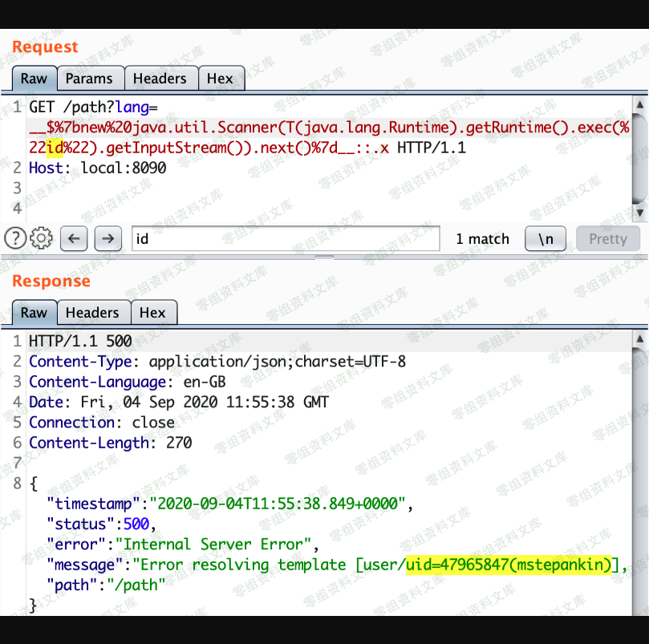The width and height of the screenshot is (649, 644).
Task: Select the response Raw tab
Action: coord(34,313)
